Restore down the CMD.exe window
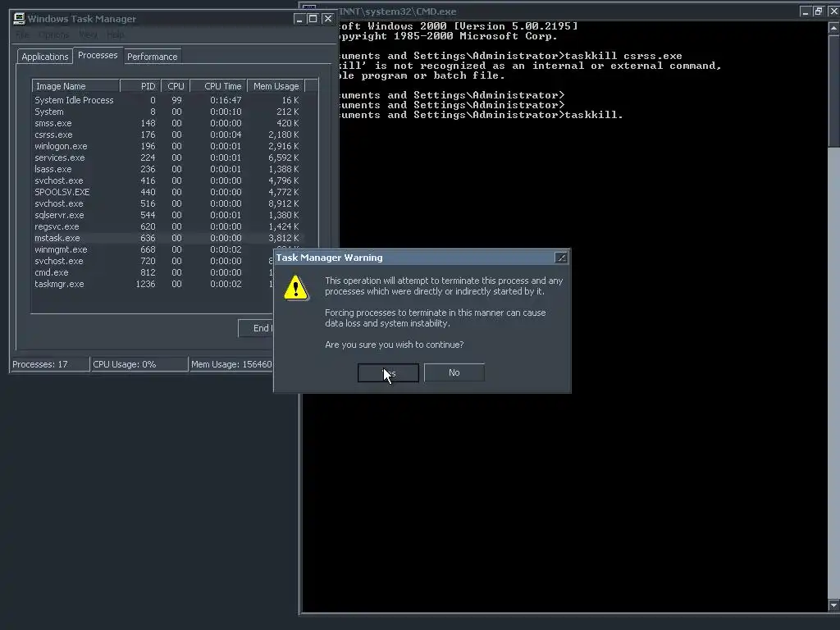The image size is (840, 630). tap(819, 11)
